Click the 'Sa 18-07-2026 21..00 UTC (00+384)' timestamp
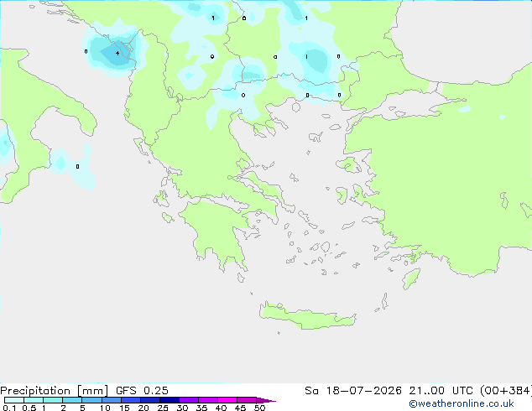This screenshot has height=411, width=532. (x=418, y=391)
